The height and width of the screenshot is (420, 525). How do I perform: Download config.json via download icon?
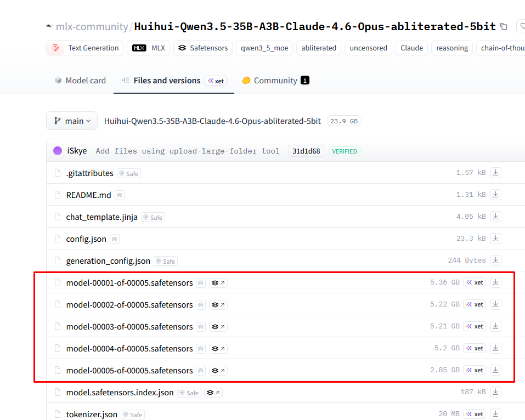point(495,239)
